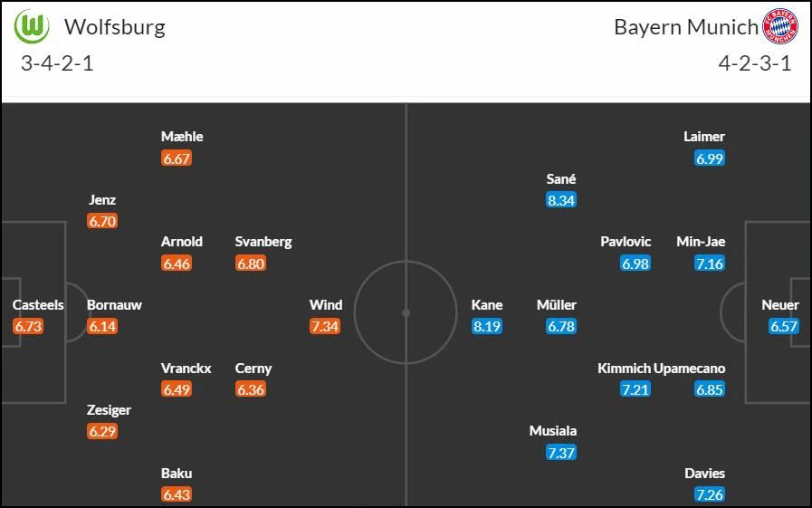Click the Wind player name
The height and width of the screenshot is (508, 812).
pos(326,305)
